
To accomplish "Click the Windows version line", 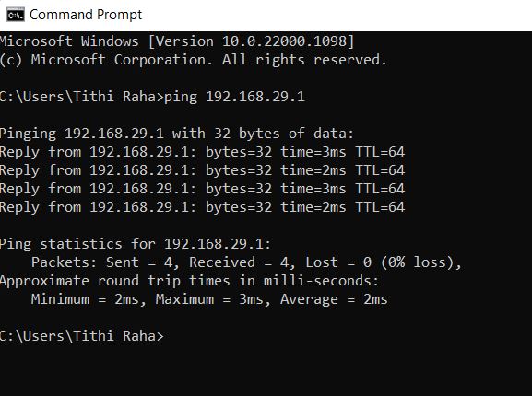I will point(177,41).
